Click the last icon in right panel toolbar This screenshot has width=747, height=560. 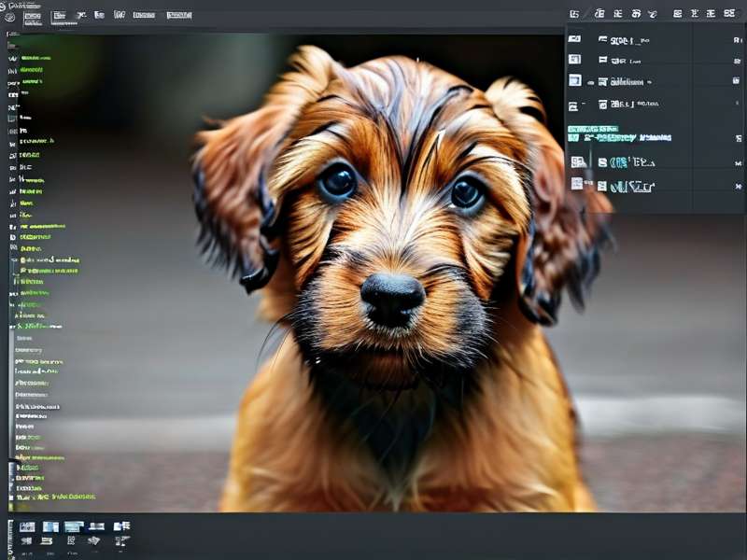[729, 14]
